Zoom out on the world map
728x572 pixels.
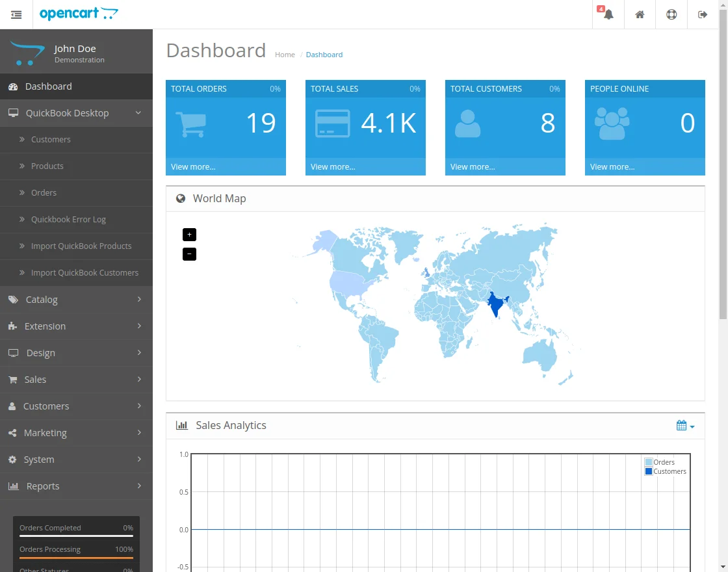[x=189, y=254]
